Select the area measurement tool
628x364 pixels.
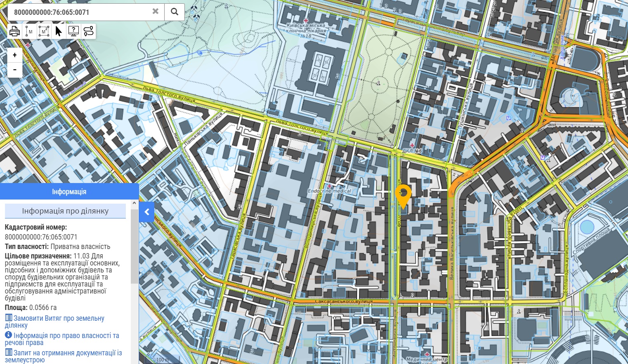point(44,31)
